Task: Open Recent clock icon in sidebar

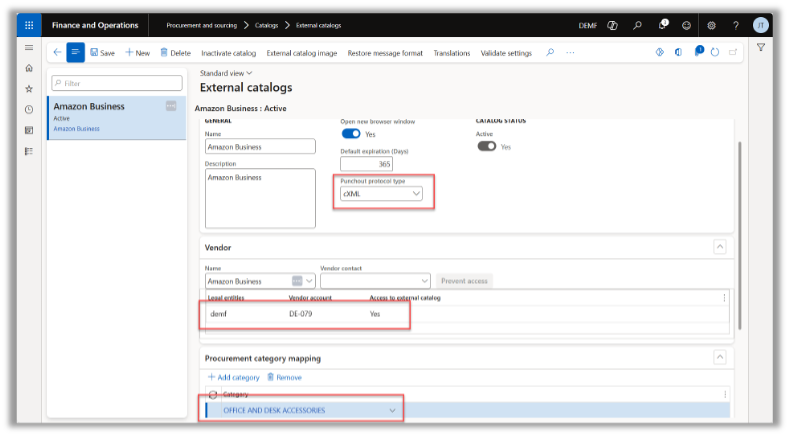Action: (x=29, y=109)
